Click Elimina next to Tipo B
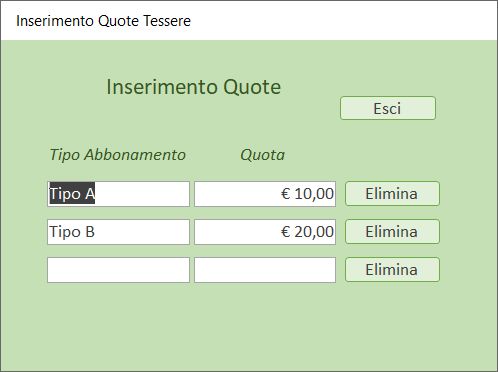 coord(392,232)
